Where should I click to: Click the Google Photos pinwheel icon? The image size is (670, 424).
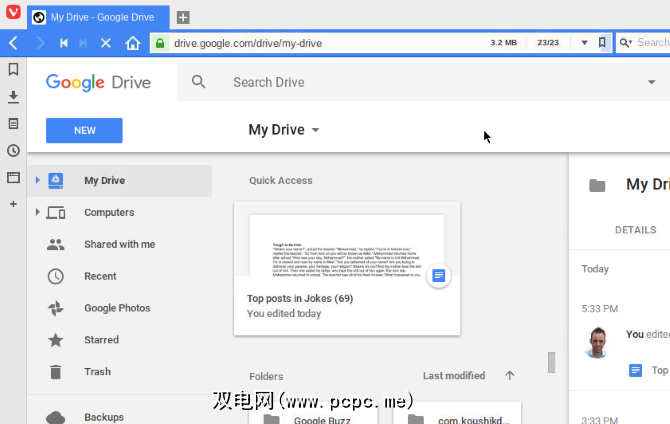click(x=56, y=308)
